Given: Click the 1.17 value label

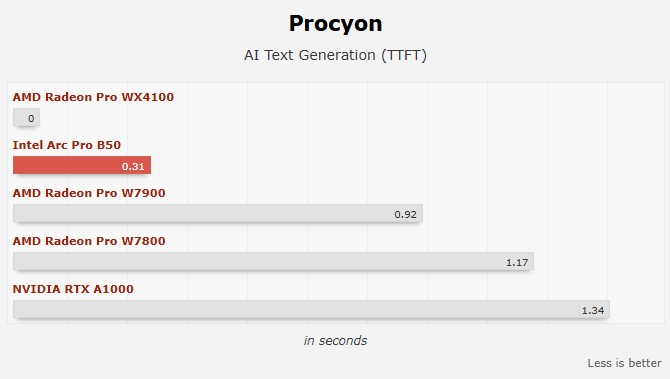Looking at the screenshot, I should point(517,262).
